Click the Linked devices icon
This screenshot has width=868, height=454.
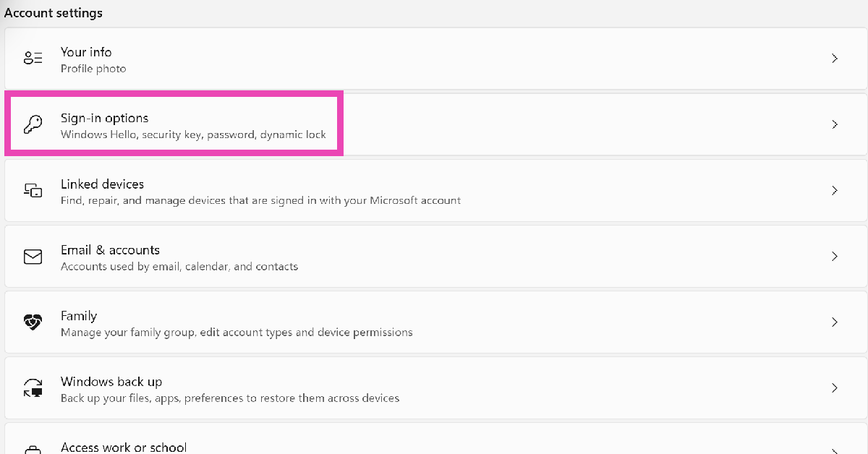[33, 190]
